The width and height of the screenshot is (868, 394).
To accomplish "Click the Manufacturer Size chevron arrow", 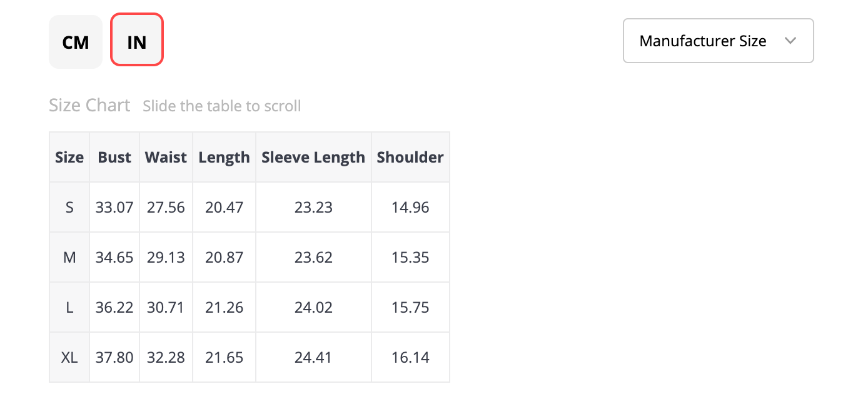I will click(790, 41).
